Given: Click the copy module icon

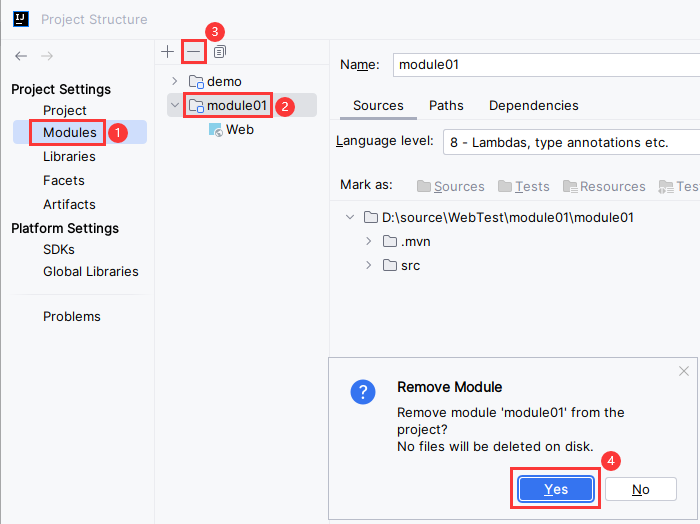Looking at the screenshot, I should (220, 51).
